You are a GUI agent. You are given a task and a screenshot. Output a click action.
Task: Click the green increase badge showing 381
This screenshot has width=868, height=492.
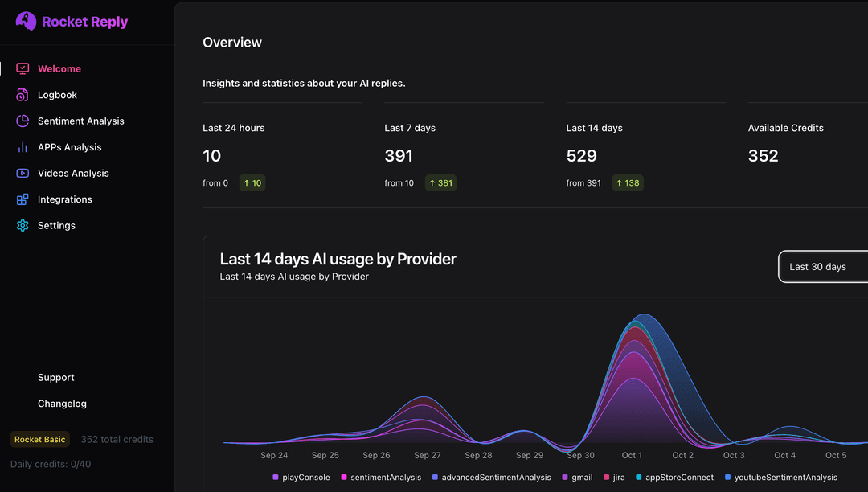click(x=440, y=182)
